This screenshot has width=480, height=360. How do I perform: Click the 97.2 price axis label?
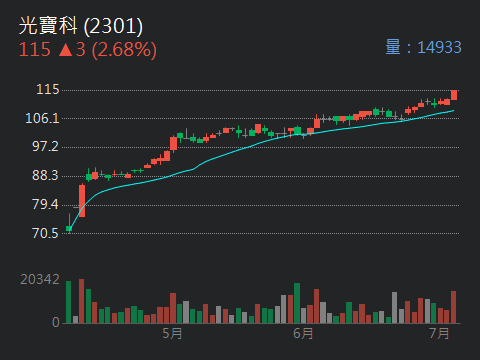click(x=45, y=146)
